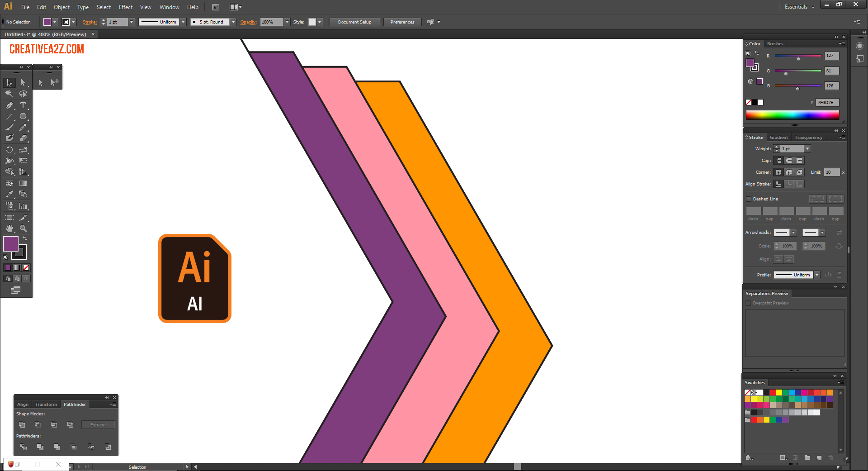
Task: Select the Selection tool arrow
Action: pos(9,83)
